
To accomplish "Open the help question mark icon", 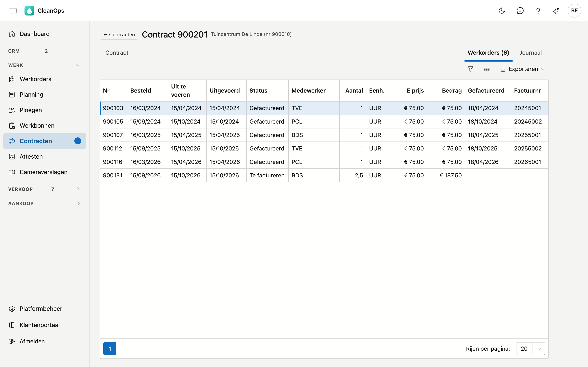I will (x=538, y=10).
